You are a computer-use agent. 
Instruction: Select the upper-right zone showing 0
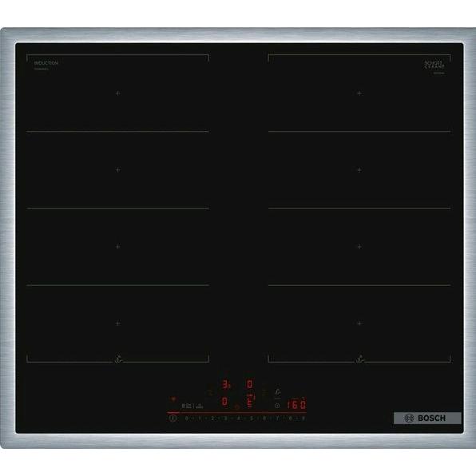click(x=249, y=384)
